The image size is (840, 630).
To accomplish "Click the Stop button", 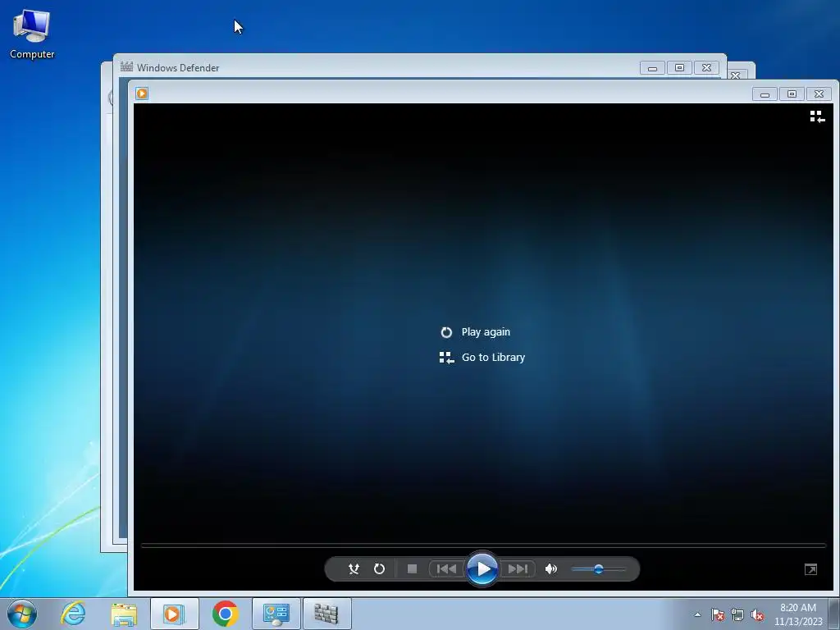I will coord(412,569).
